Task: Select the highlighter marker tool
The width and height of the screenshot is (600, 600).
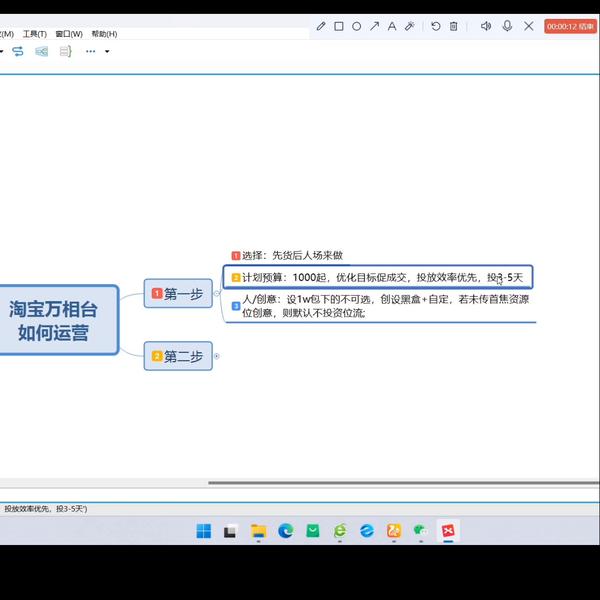Action: click(x=410, y=26)
